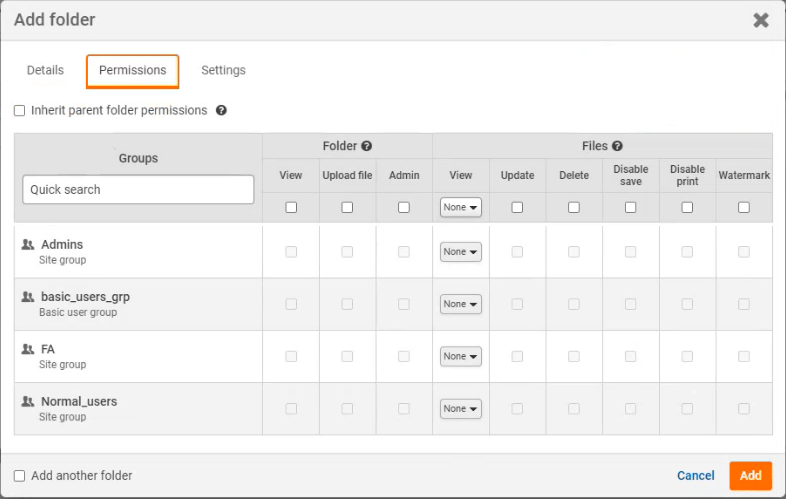Screen dimensions: 786x499
Task: Close the Add folder dialog with X
Action: tap(761, 20)
